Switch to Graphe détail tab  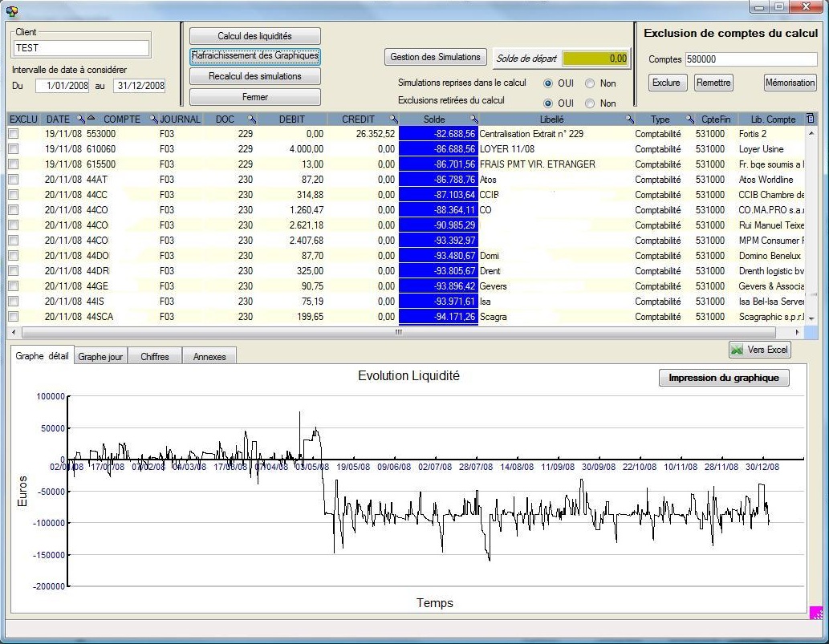[x=42, y=356]
